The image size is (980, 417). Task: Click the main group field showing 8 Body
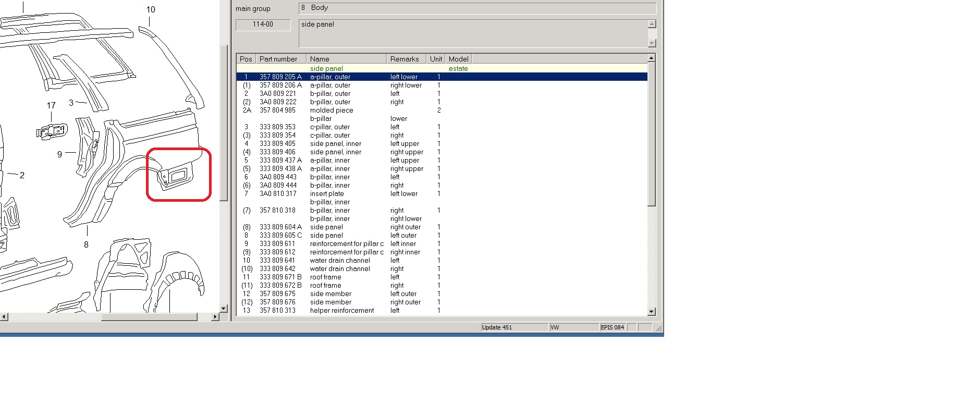[x=476, y=8]
